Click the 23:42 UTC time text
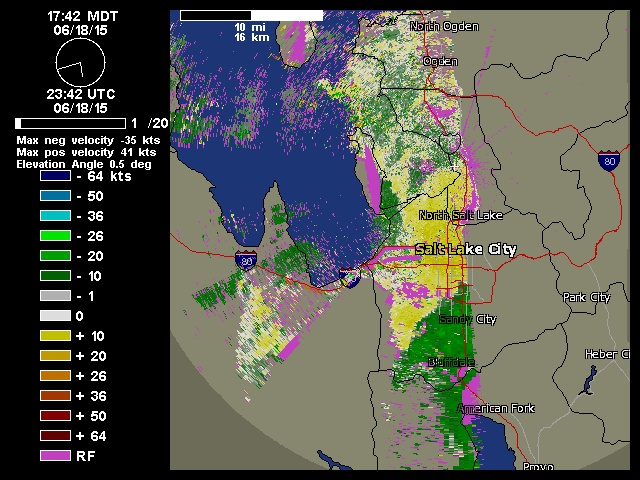Viewport: 640px width, 480px height. point(81,94)
